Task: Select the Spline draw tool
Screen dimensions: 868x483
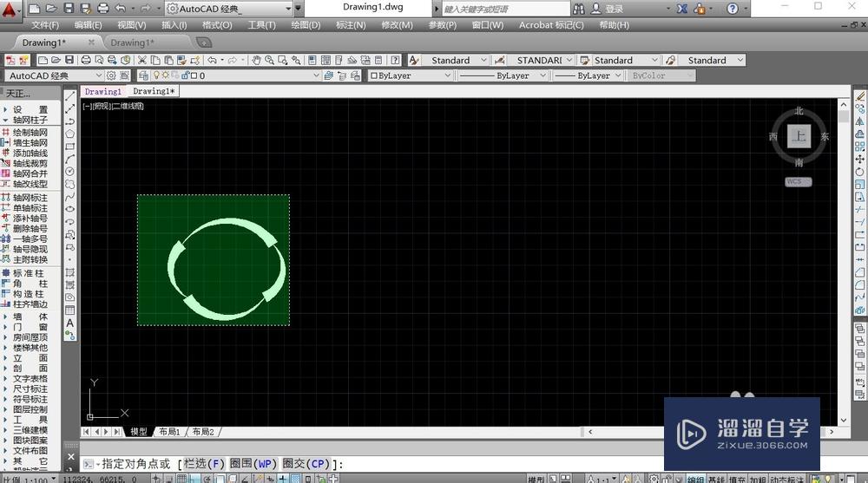Action: coord(69,197)
